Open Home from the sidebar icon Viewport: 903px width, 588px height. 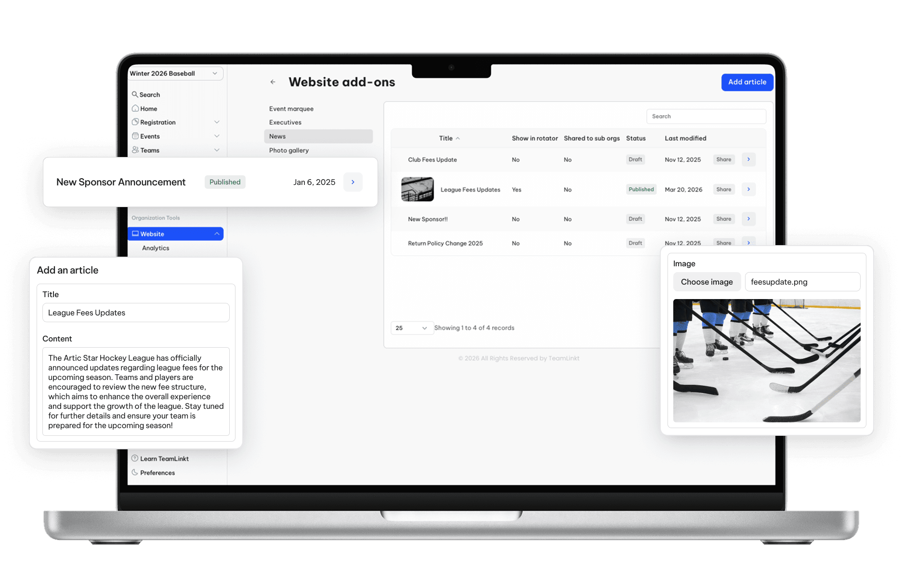tap(135, 108)
